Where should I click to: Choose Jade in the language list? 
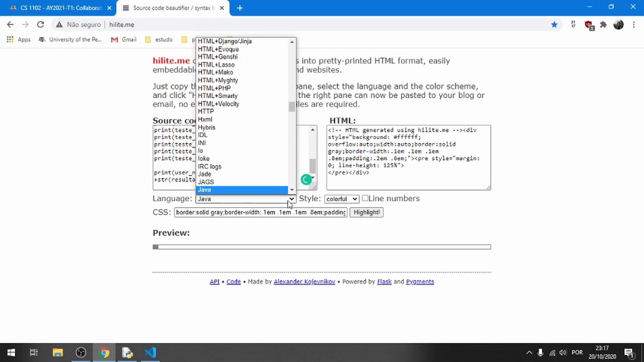tap(242, 174)
